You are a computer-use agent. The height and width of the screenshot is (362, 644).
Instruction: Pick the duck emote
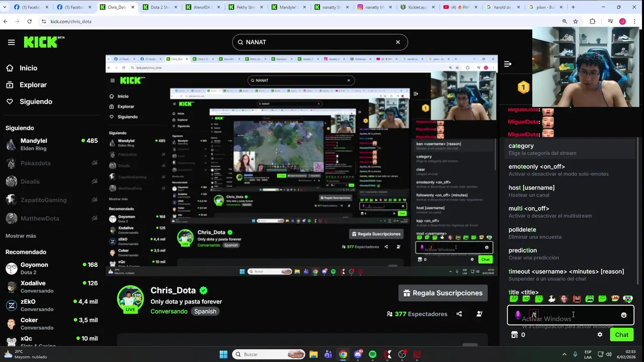[x=551, y=299]
